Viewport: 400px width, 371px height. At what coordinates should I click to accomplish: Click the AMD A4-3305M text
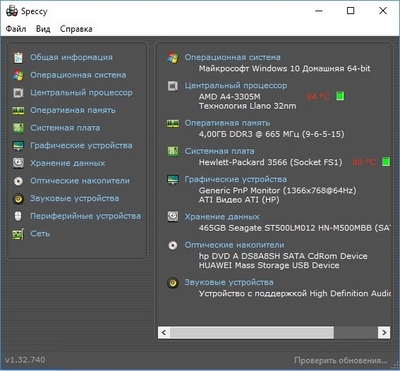point(230,97)
